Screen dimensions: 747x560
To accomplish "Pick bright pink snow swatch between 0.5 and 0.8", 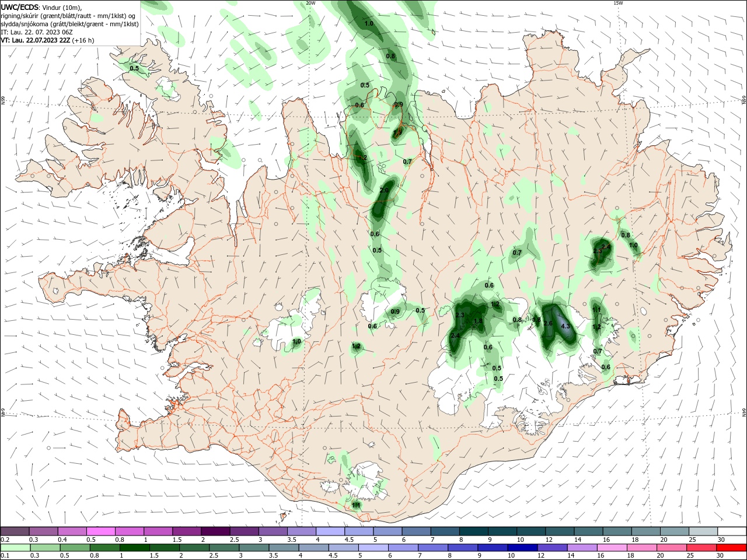I will (101, 531).
